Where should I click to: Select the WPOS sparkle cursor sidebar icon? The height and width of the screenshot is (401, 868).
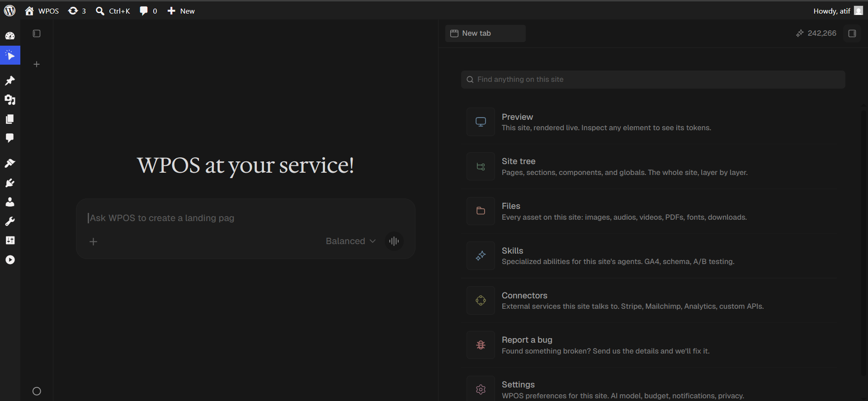pos(10,55)
